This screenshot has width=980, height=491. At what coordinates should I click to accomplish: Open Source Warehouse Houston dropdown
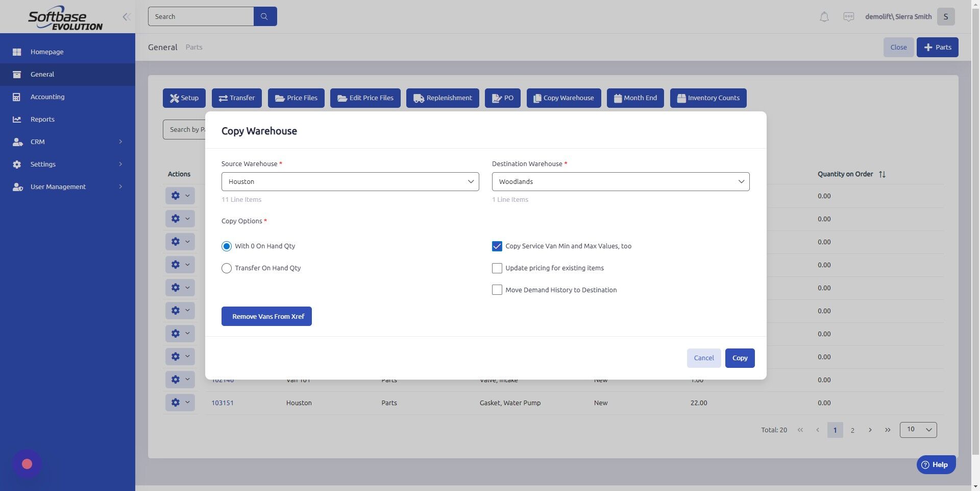(x=350, y=182)
